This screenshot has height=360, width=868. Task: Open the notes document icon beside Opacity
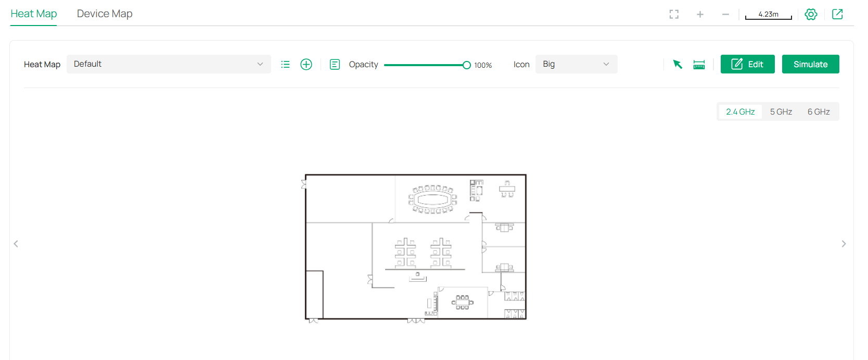335,65
